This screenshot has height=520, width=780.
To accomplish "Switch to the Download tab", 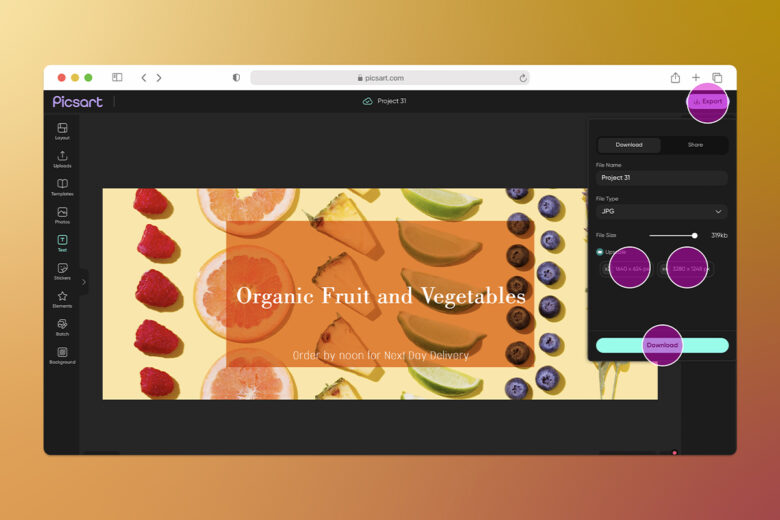I will pos(629,145).
